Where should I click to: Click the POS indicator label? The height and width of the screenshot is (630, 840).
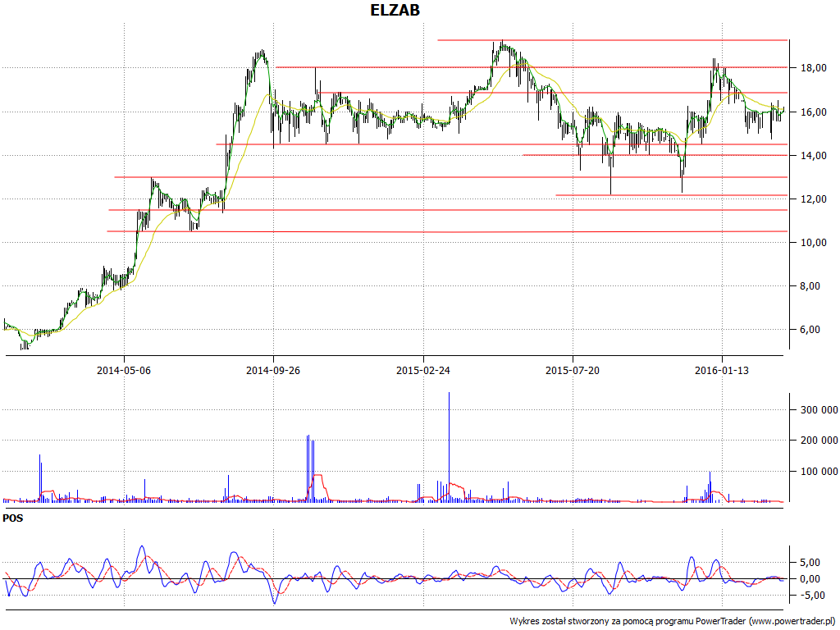tap(13, 518)
